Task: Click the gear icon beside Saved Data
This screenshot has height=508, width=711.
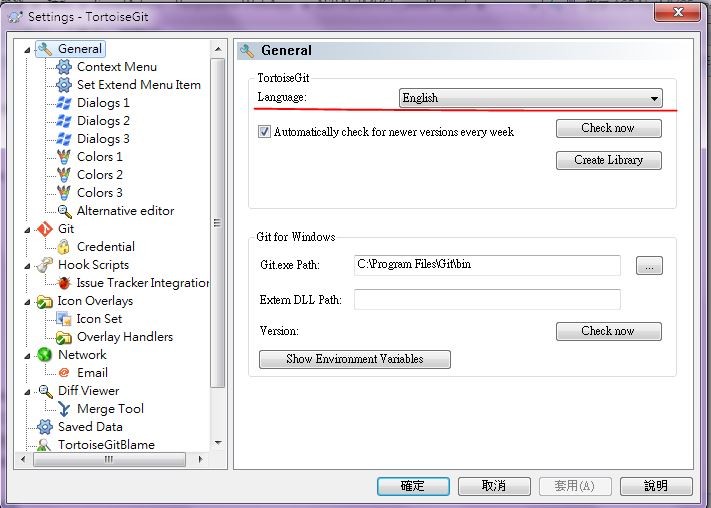Action: [x=45, y=427]
